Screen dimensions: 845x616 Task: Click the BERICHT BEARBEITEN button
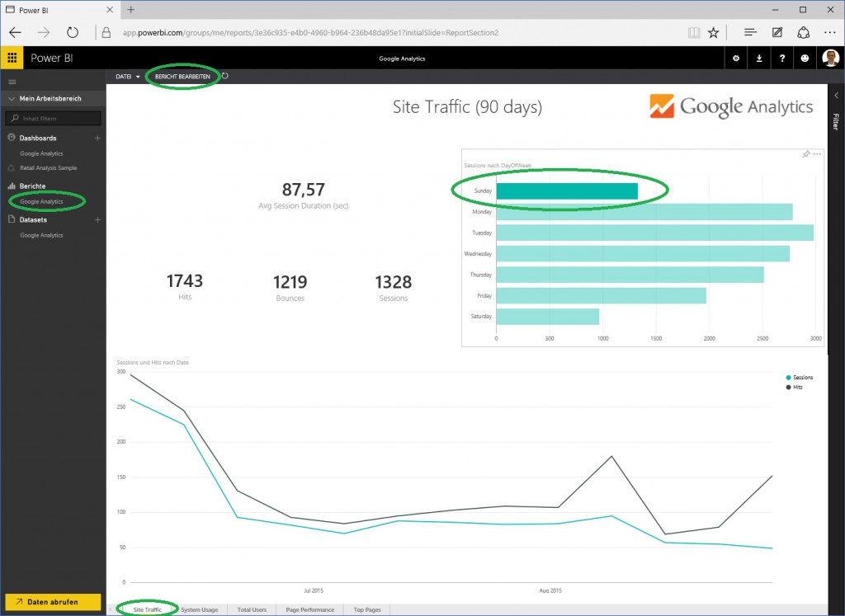coord(182,76)
